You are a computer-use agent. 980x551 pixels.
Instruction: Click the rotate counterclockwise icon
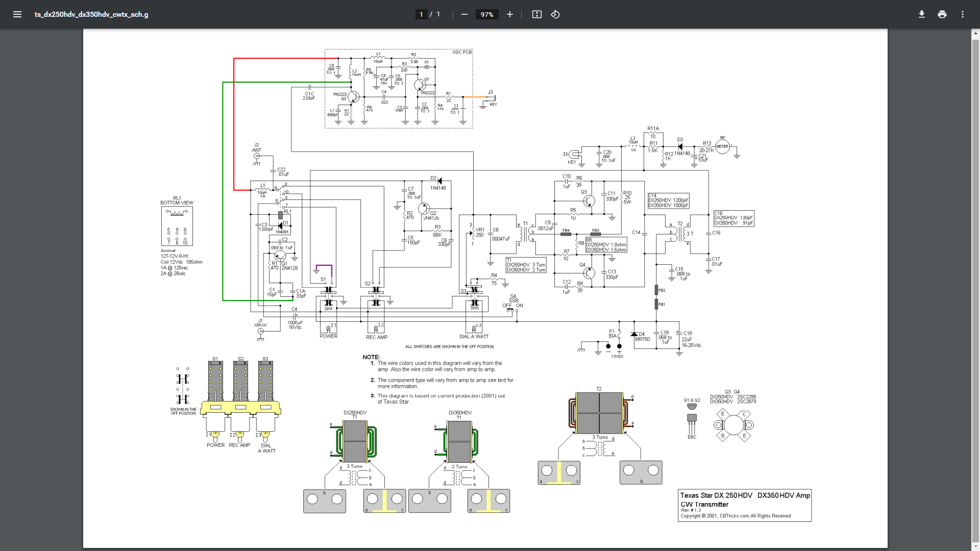555,14
